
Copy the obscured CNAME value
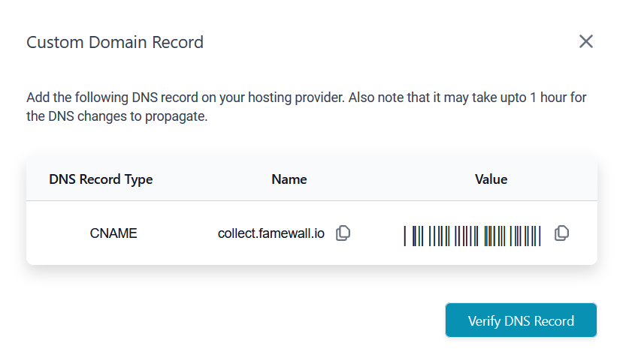(561, 233)
